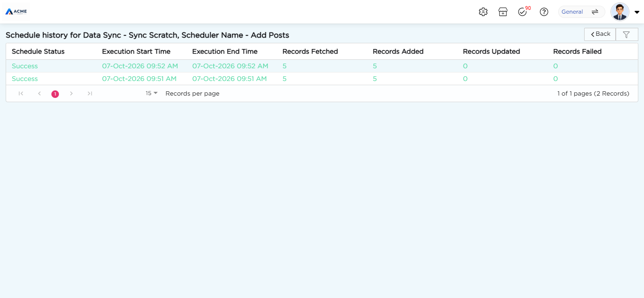Viewport: 644px width, 298px height.
Task: Click Records Updated value in 09:52 AM row
Action: tap(465, 66)
